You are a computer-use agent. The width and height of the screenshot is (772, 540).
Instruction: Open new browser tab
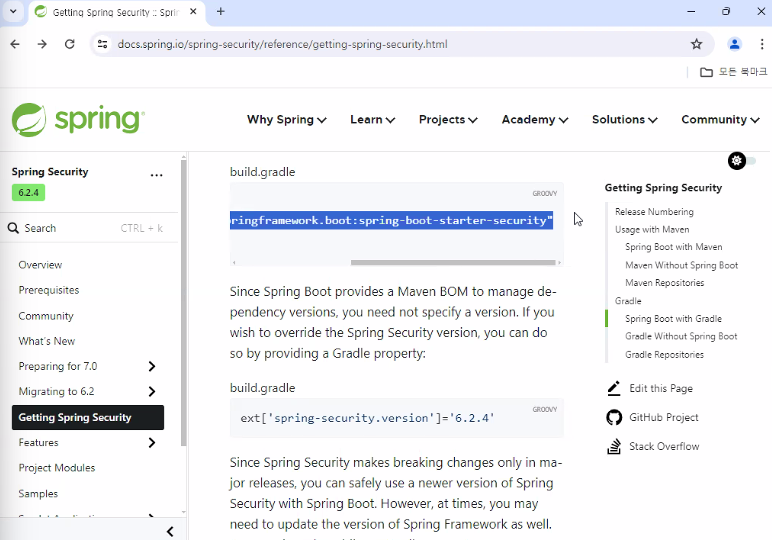[x=221, y=11]
